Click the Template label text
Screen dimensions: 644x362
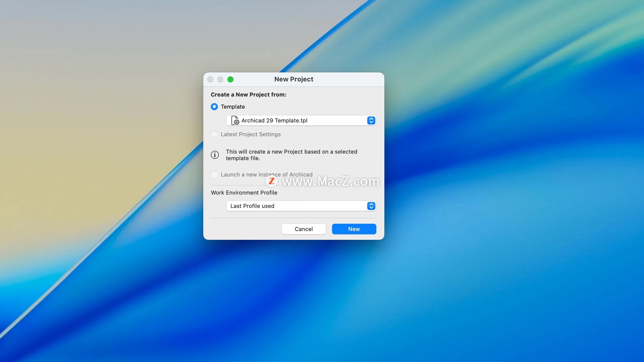point(233,107)
